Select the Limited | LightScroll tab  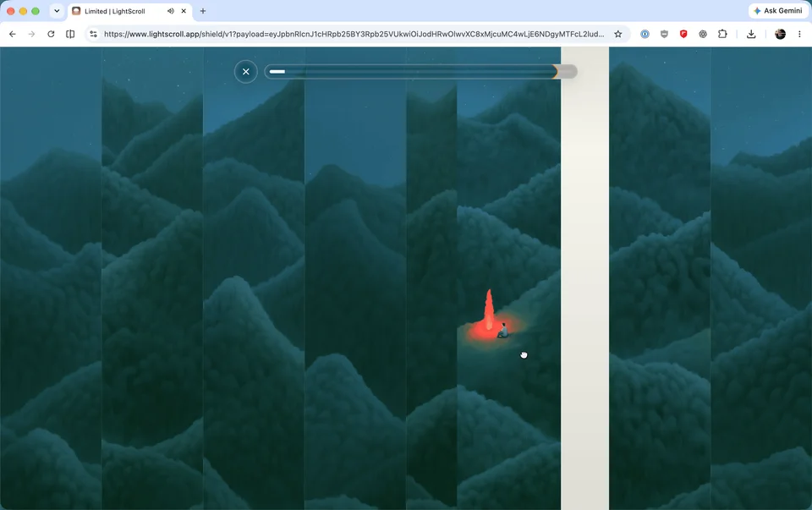point(129,11)
